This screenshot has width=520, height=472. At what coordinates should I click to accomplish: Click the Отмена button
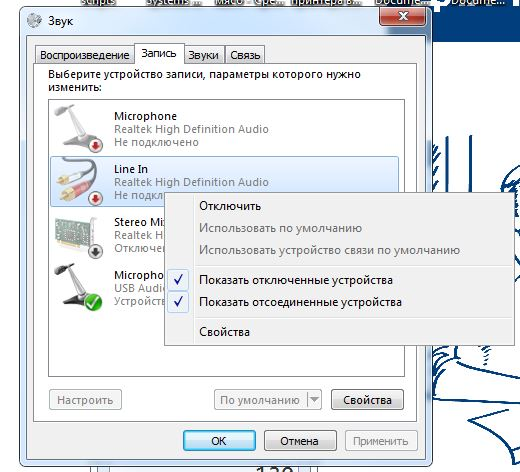300,441
